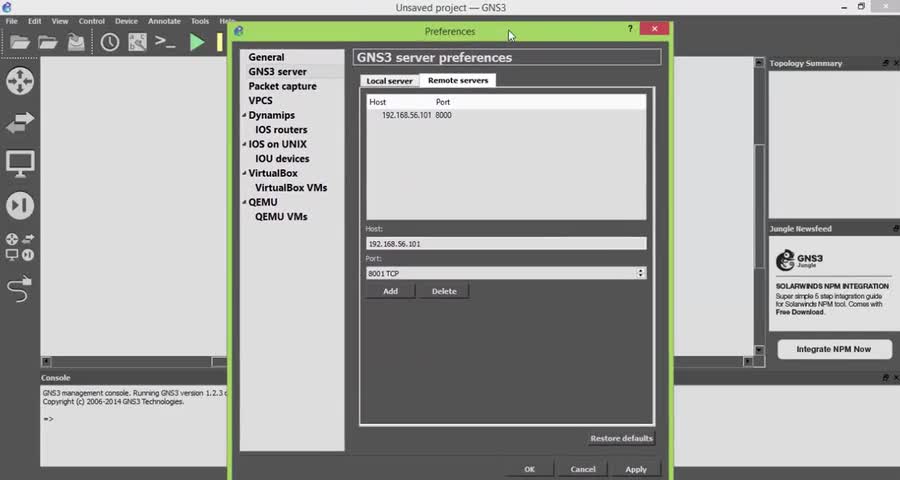Collapse the QEMU tree node
The height and width of the screenshot is (480, 900).
(x=244, y=202)
